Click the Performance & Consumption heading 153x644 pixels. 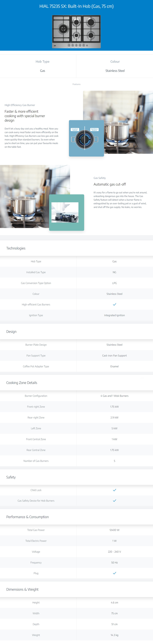pos(28,517)
